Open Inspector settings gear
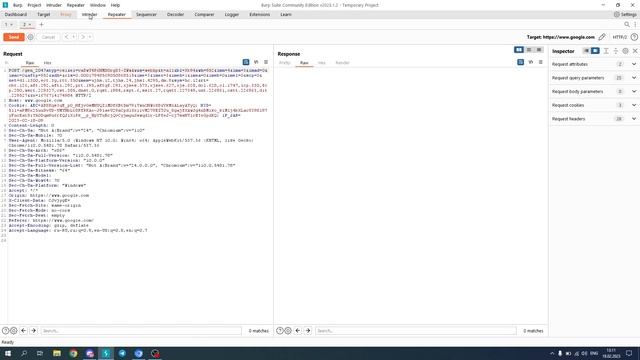Screen dimensions: 640x360 (x=625, y=51)
